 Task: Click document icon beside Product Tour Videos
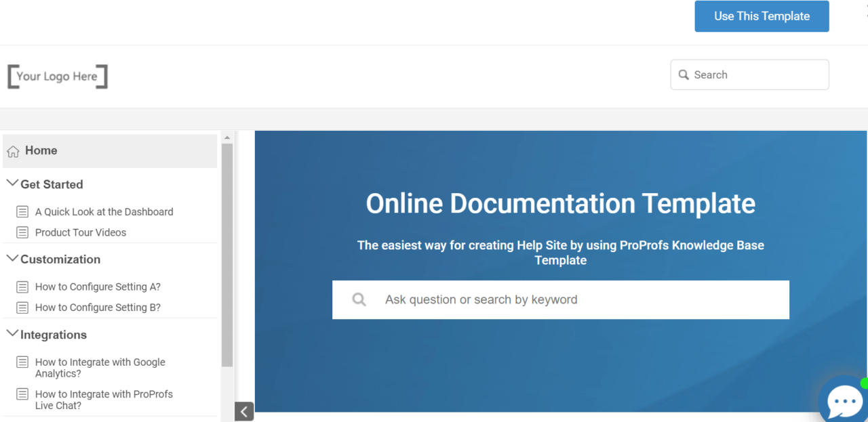click(22, 232)
